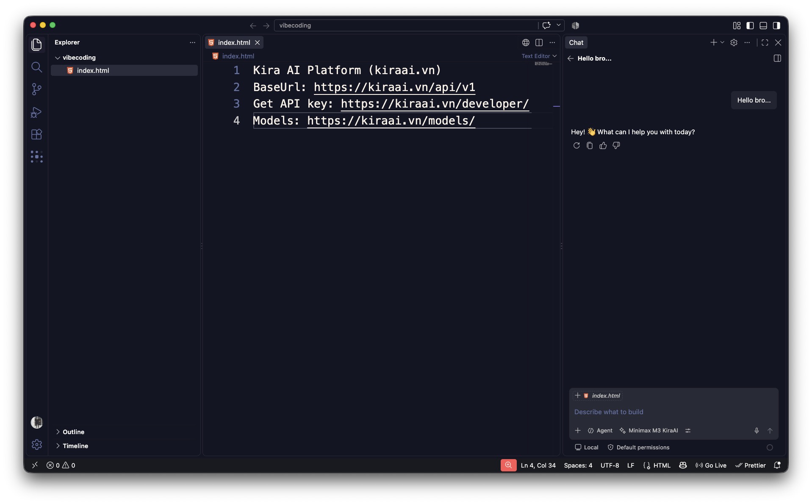This screenshot has width=812, height=504.
Task: Go back from Hello bro chat
Action: 571,58
